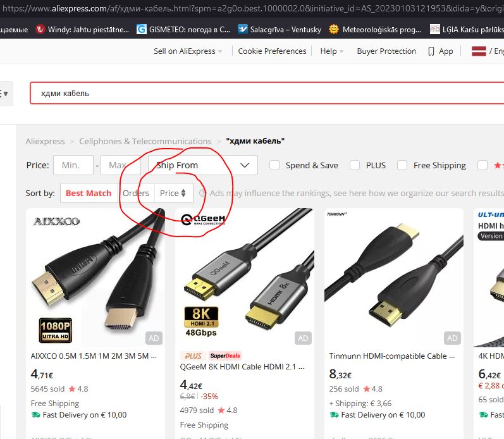Click the Max price input field
Viewport: 504px width, 439px height.
click(121, 165)
